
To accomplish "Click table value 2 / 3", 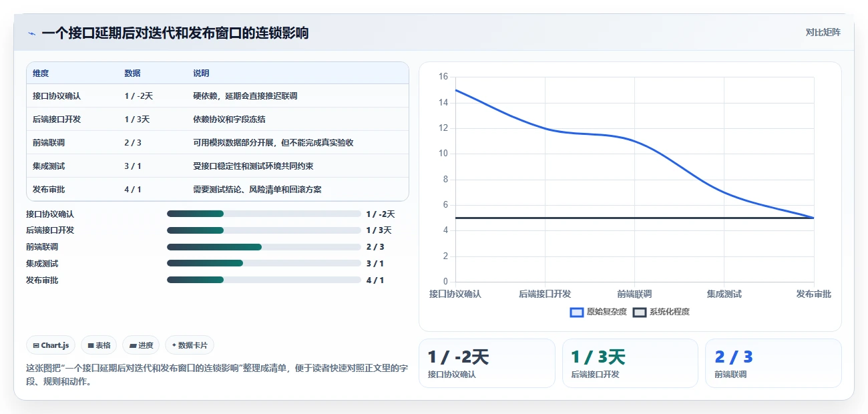I will [133, 143].
